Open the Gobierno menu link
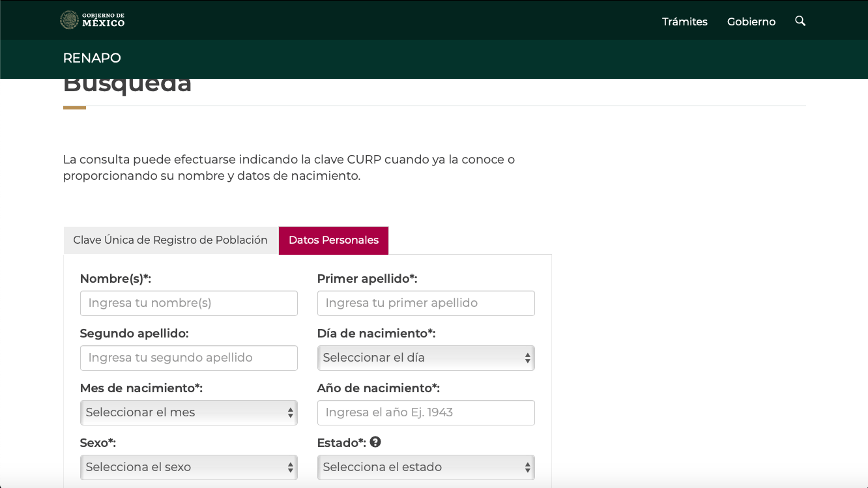 [x=751, y=22]
